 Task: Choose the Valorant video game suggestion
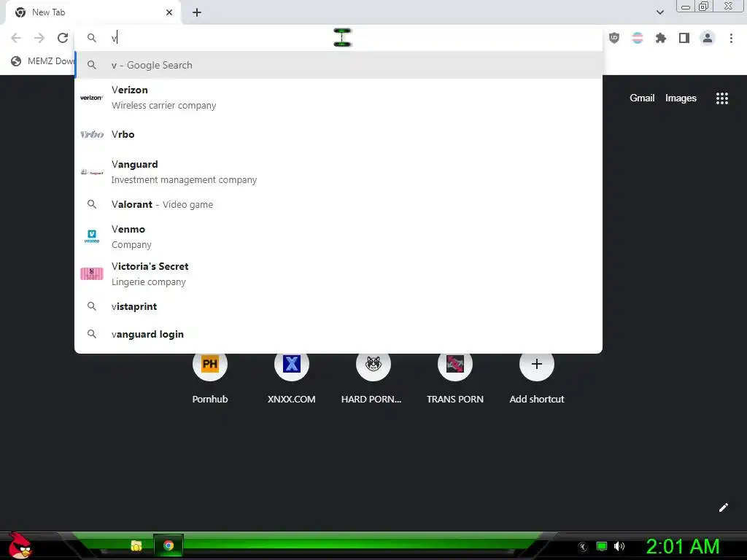pyautogui.click(x=338, y=204)
